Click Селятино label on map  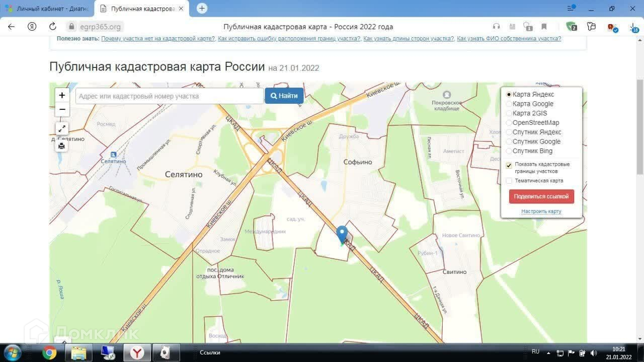pyautogui.click(x=184, y=174)
